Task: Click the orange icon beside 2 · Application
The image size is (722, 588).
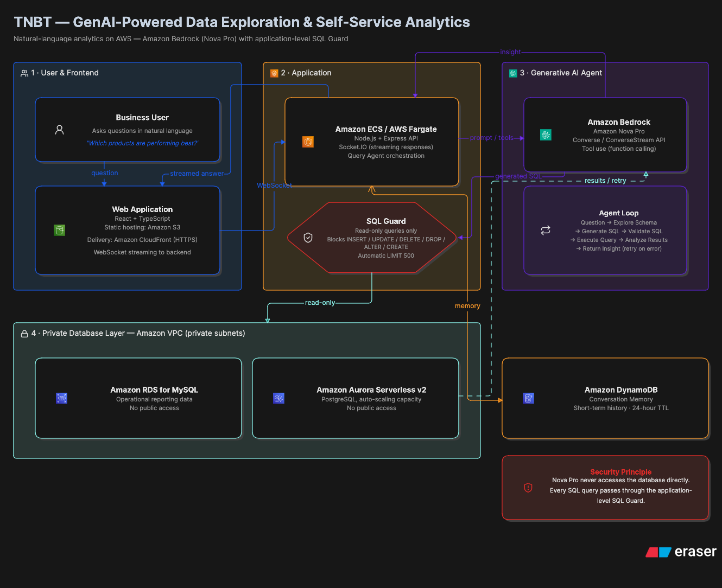Action: tap(274, 73)
